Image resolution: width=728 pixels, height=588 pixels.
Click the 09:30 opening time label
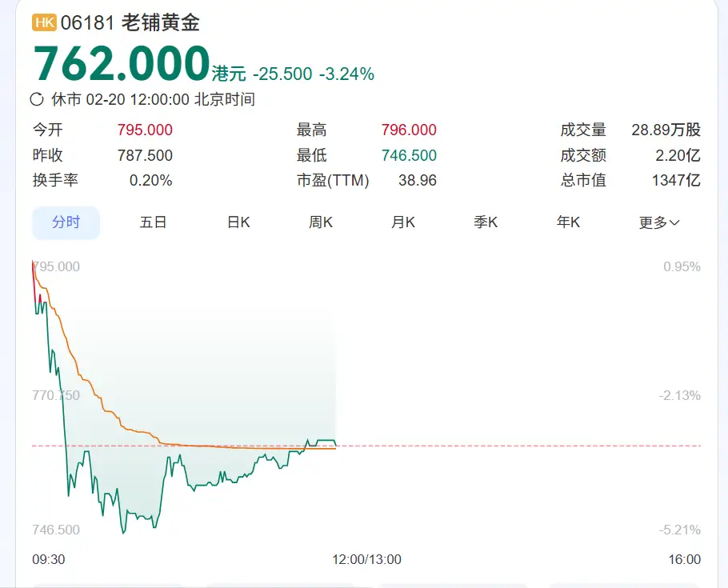pyautogui.click(x=48, y=559)
